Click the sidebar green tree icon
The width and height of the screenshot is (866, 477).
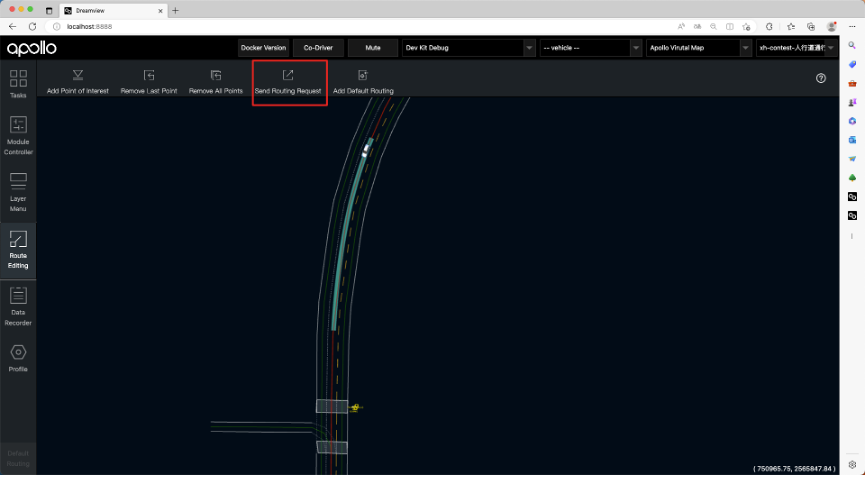(x=852, y=178)
